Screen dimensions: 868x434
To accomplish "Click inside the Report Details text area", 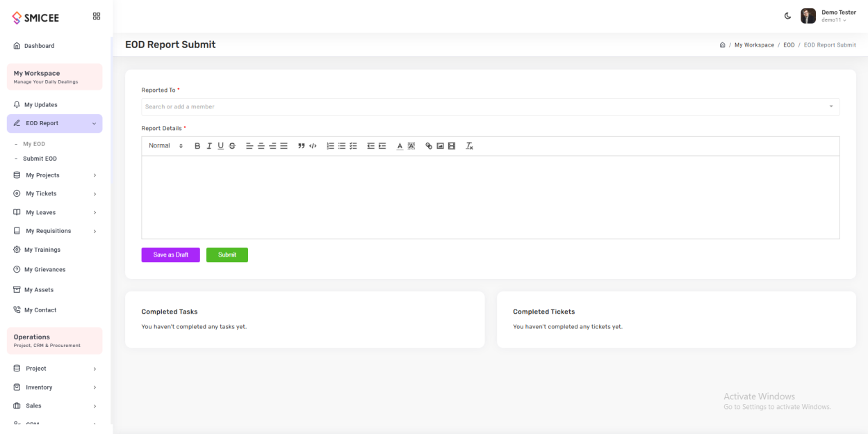I will click(x=491, y=197).
